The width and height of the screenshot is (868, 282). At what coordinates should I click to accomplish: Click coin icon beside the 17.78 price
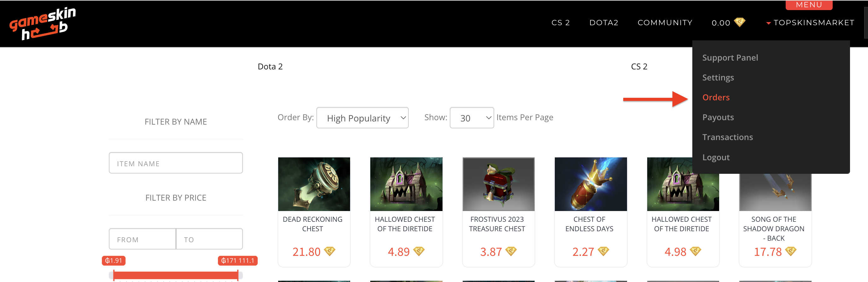pos(790,251)
